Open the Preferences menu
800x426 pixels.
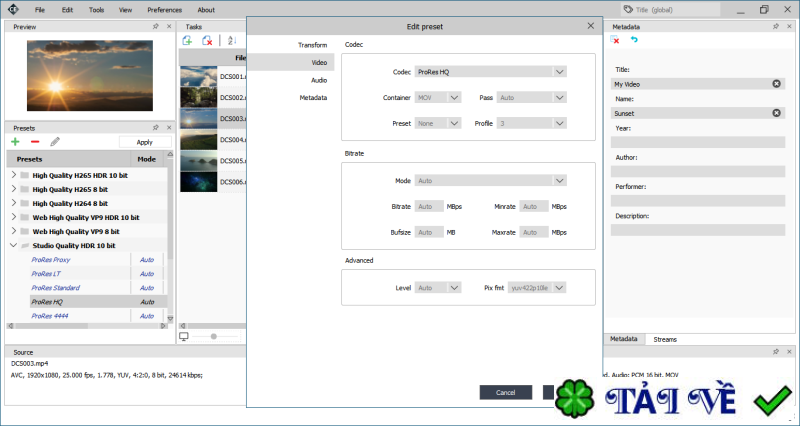coord(164,9)
